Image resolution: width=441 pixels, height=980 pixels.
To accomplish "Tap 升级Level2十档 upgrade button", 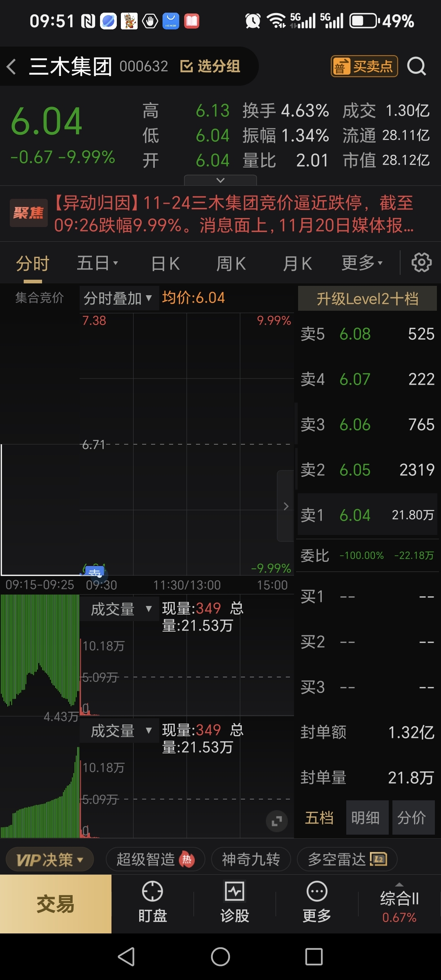I will tap(367, 298).
